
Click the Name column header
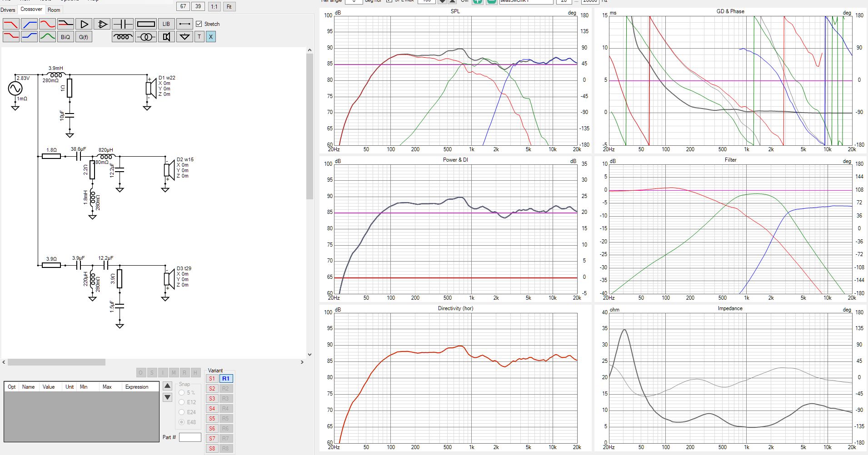(29, 387)
